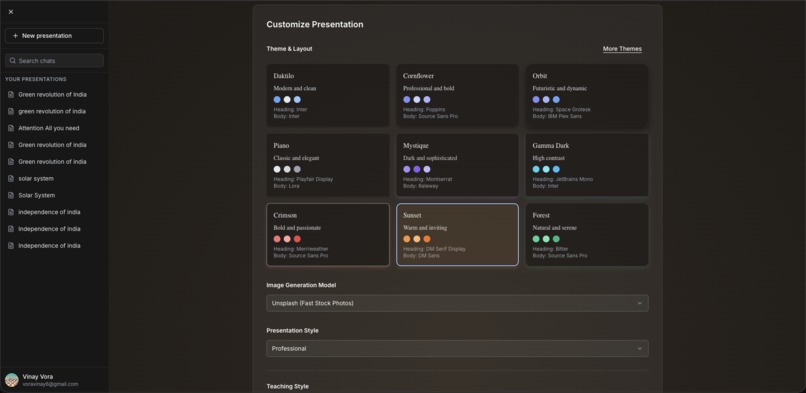
Task: Open Presentation Style dropdown
Action: point(457,348)
